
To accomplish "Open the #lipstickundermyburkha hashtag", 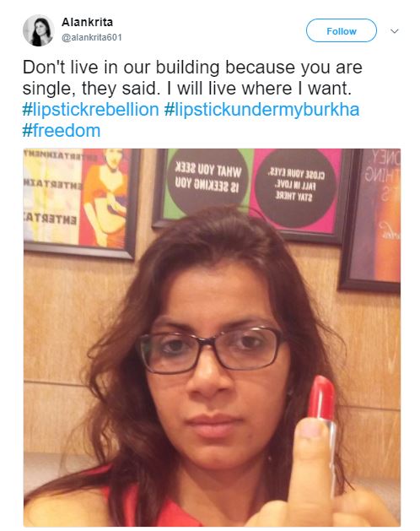I will point(261,110).
